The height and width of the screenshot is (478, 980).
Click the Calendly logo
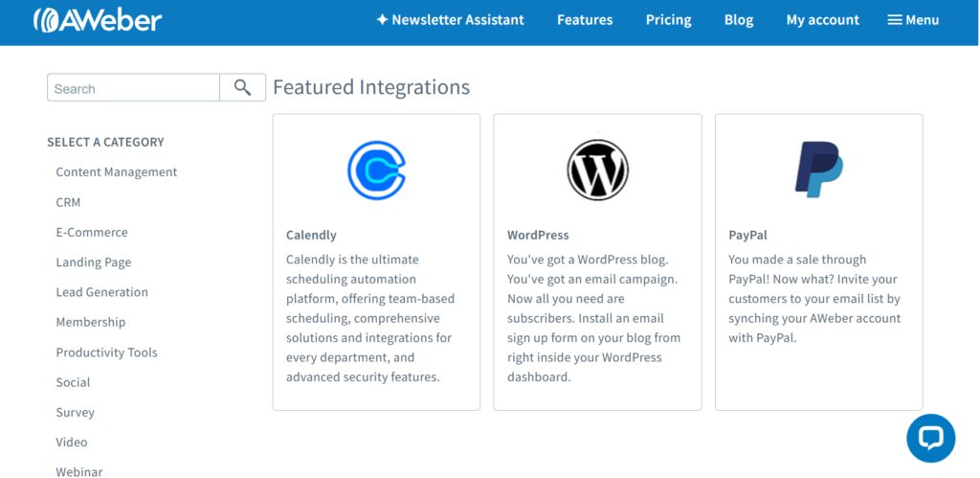point(376,170)
